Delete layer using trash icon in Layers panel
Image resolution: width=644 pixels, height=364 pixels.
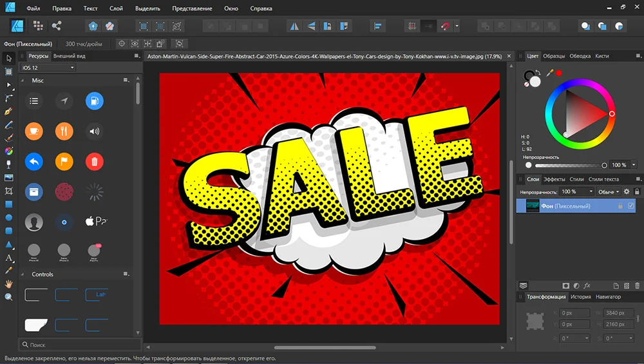[x=638, y=285]
